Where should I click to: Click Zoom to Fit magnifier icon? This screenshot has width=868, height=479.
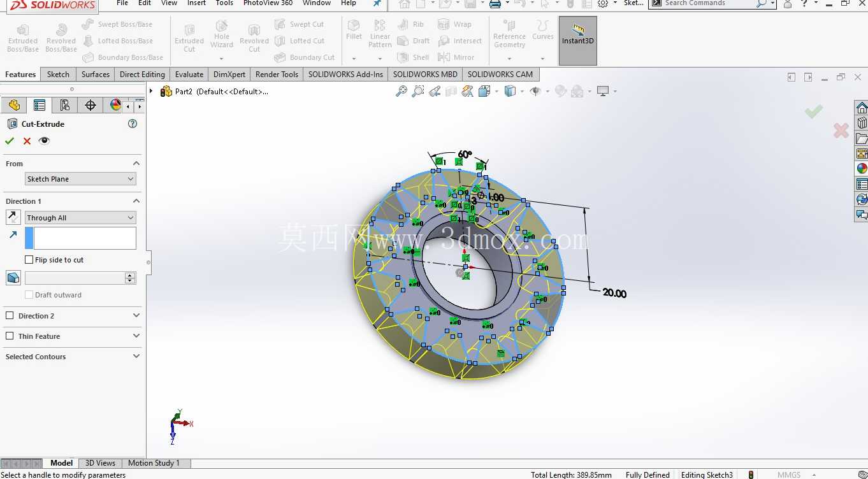coord(401,91)
